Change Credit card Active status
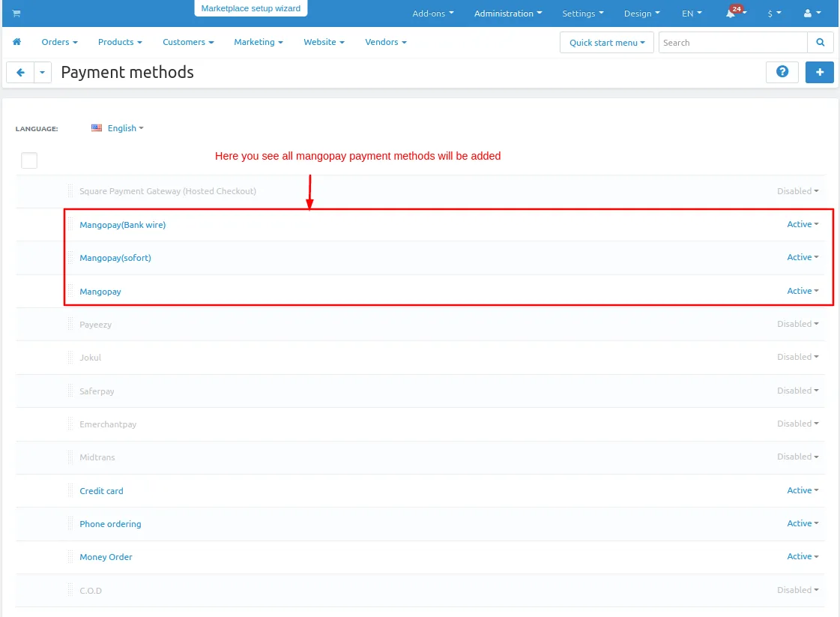840x617 pixels. [x=803, y=490]
